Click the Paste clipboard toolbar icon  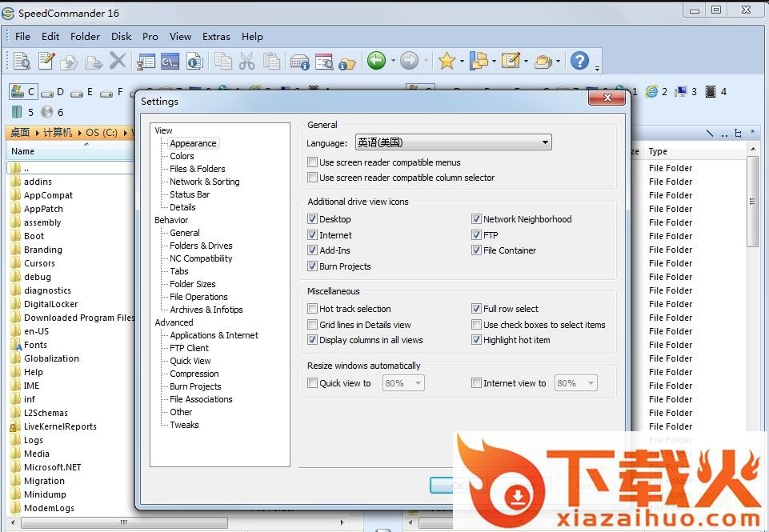(x=271, y=62)
